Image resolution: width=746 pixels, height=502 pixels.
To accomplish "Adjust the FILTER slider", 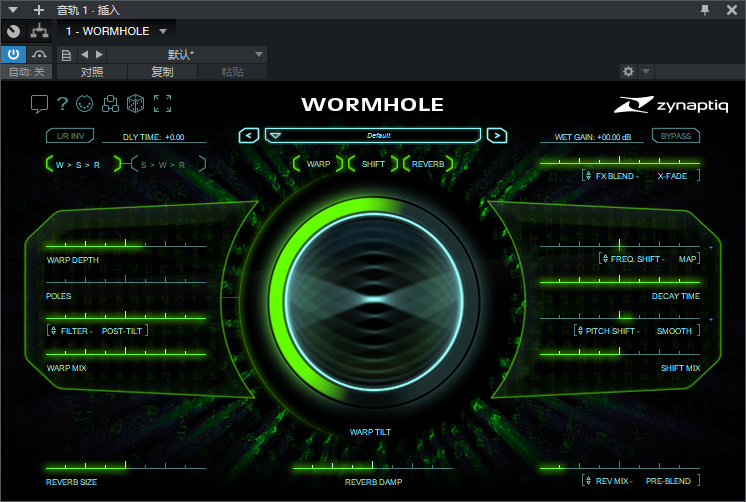I will coord(126,317).
